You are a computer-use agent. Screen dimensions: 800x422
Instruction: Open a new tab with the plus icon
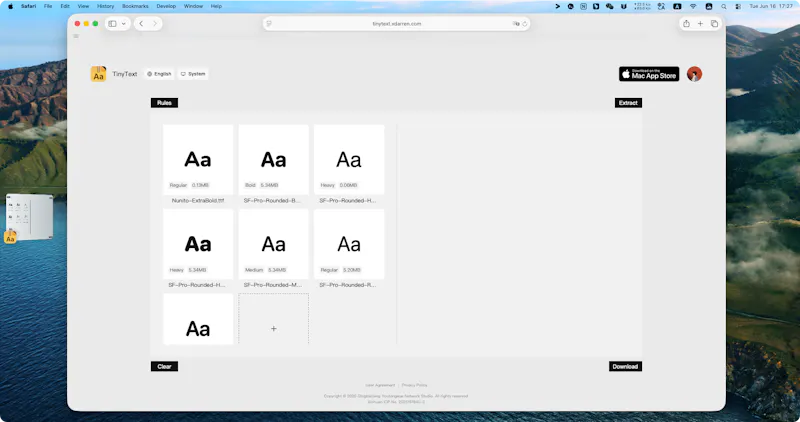pyautogui.click(x=700, y=23)
